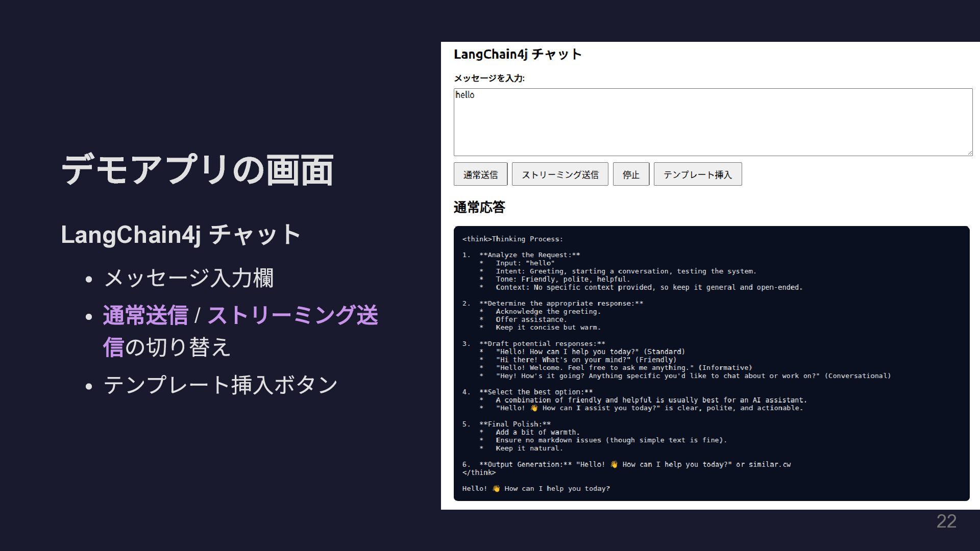
Task: Click the テンプレート挿入ボタン bullet text
Action: tap(220, 385)
